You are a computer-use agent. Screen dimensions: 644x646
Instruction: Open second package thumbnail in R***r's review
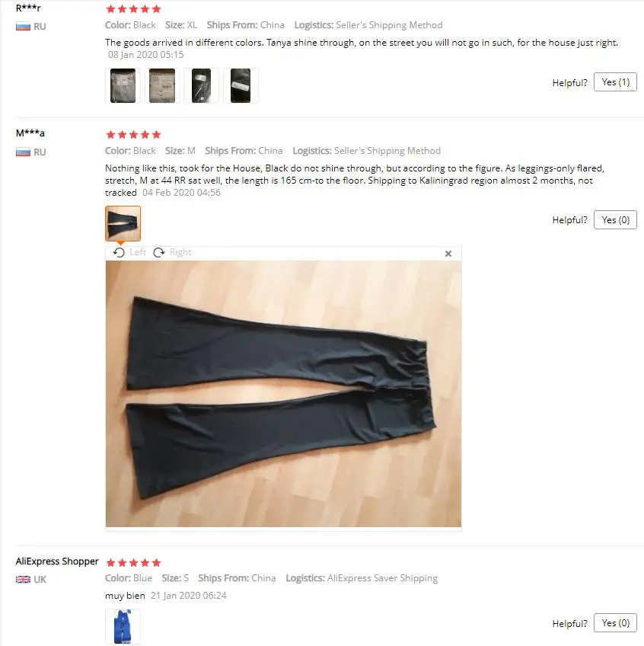pyautogui.click(x=162, y=85)
